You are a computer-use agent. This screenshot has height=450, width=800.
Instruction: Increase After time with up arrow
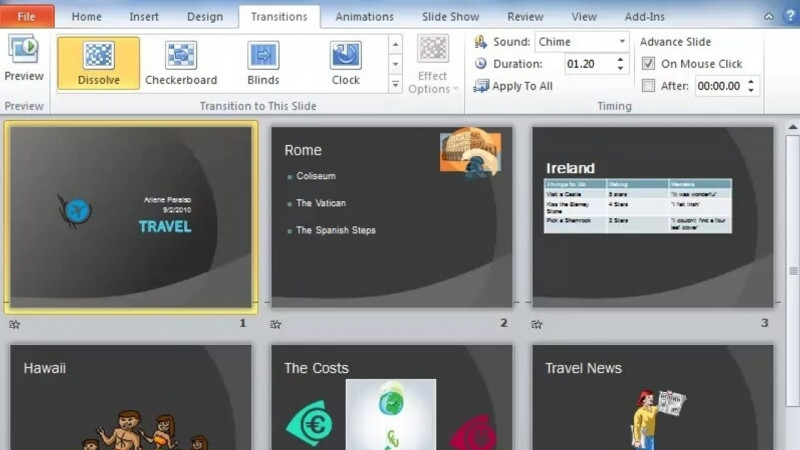tap(751, 81)
